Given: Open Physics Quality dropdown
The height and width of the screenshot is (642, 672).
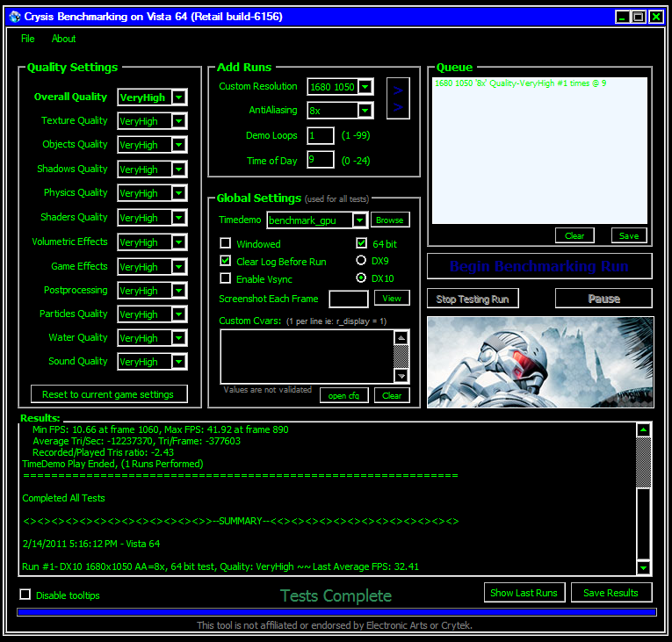Looking at the screenshot, I should (x=179, y=193).
